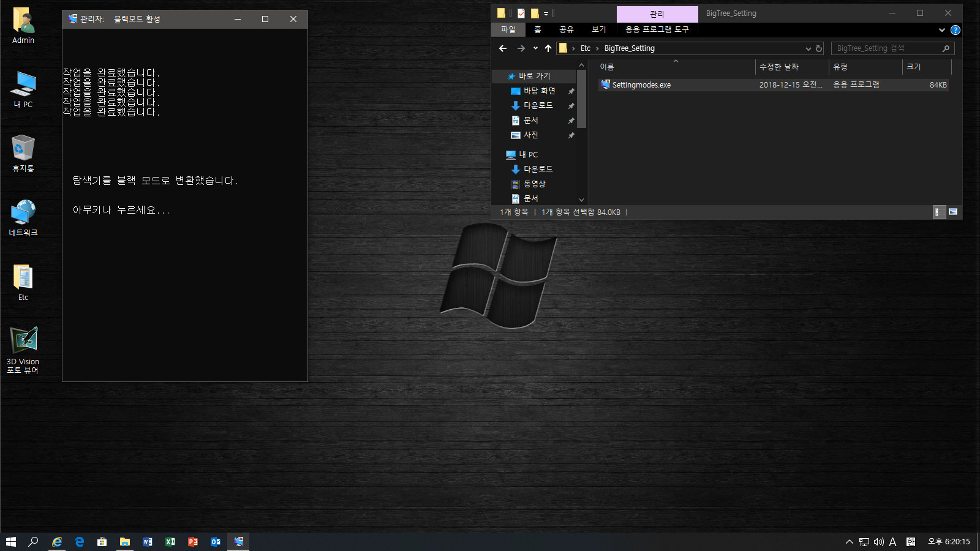Open recent locations dropdown in Explorer
The image size is (980, 551).
(535, 48)
